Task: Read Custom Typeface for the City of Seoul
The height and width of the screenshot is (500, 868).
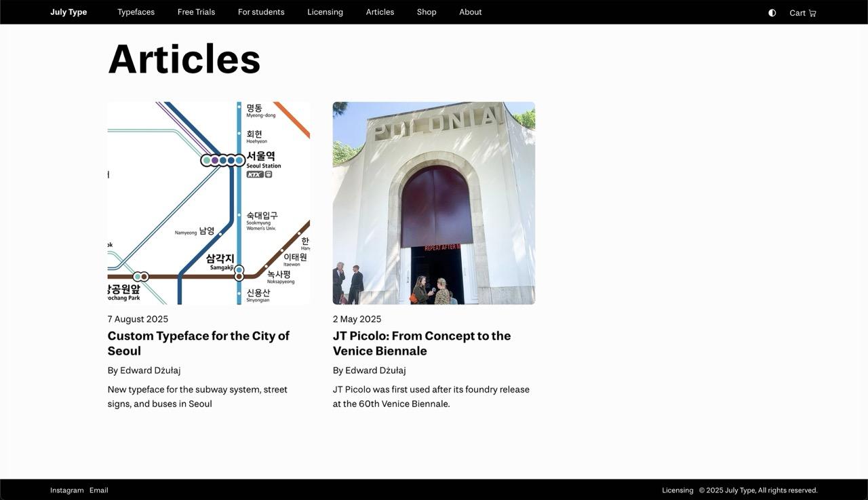Action: tap(198, 343)
